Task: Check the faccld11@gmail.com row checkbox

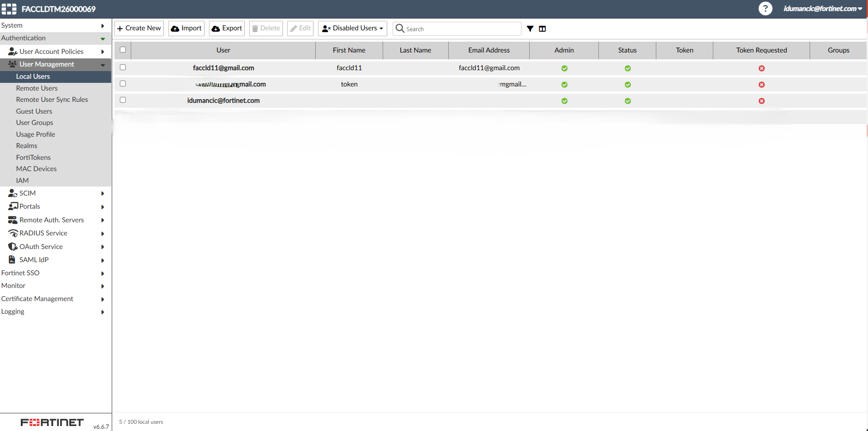Action: coord(123,67)
